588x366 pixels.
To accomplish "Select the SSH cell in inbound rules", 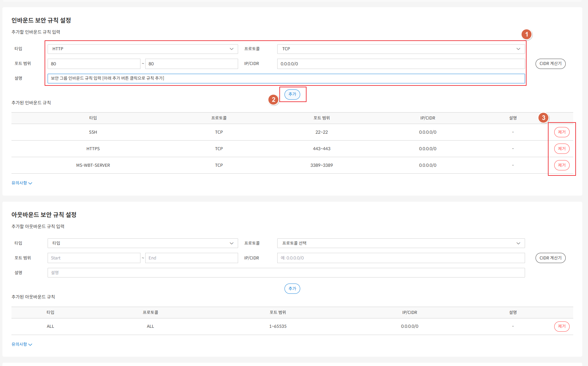I will (93, 132).
